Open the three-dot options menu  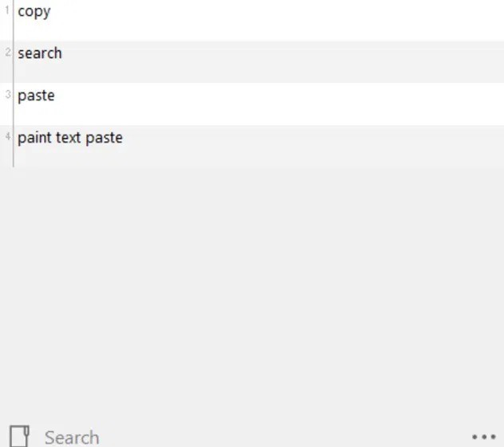[483, 437]
